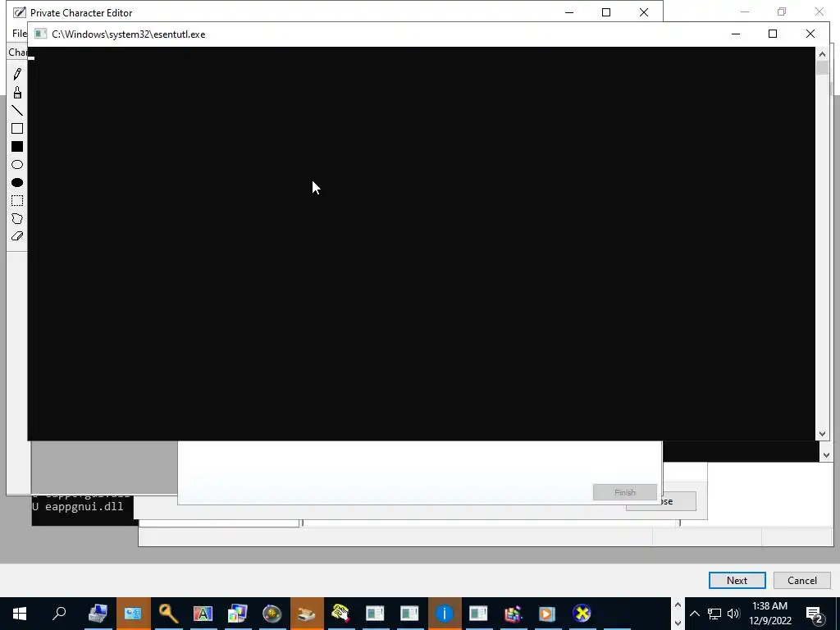
Task: Click the Cancel button
Action: (802, 580)
